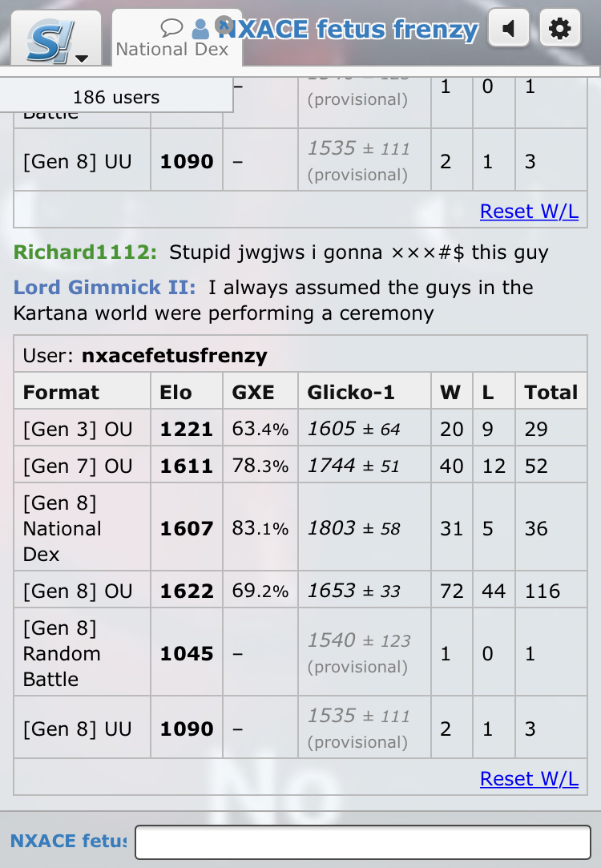
Task: Open the Showdown main menu logo button
Action: coord(50,38)
